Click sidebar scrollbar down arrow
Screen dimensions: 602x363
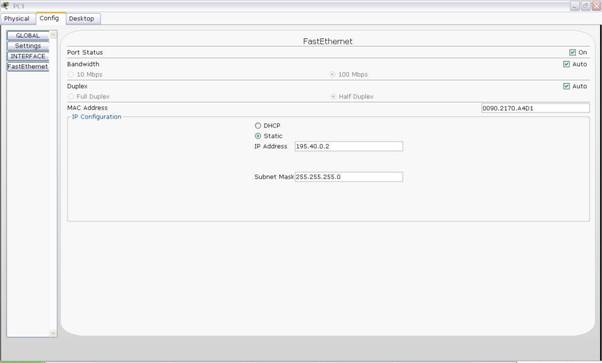pyautogui.click(x=53, y=333)
